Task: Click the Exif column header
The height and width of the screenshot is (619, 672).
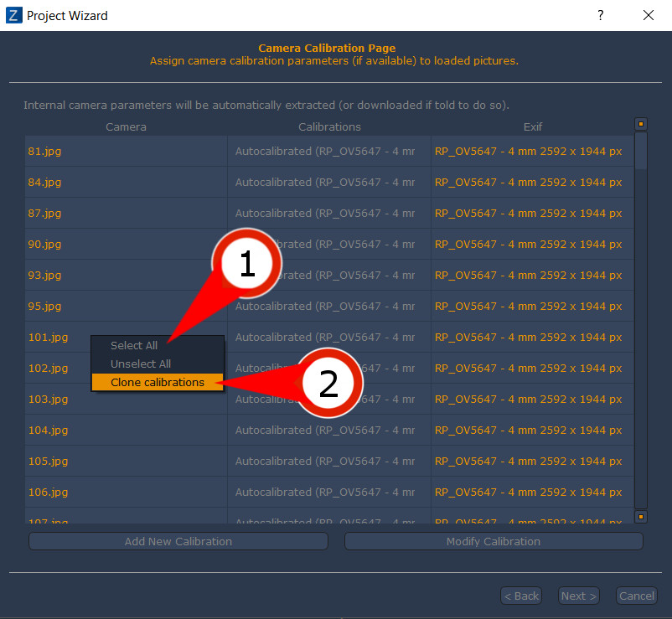Action: (533, 127)
